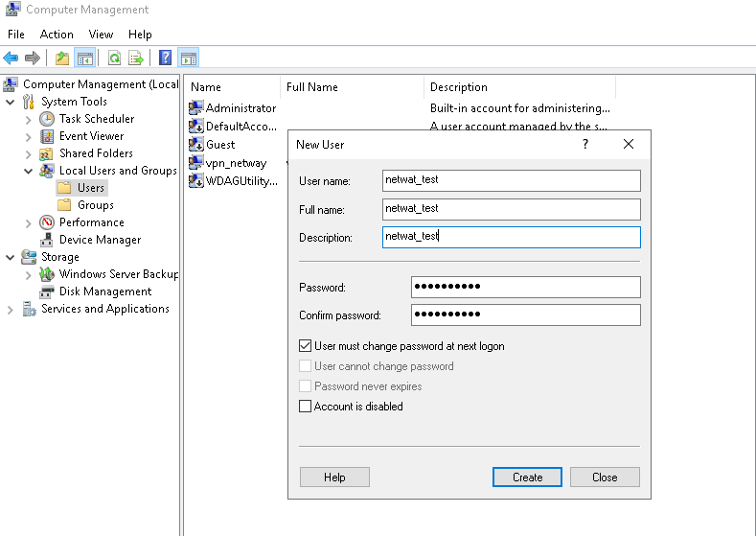The image size is (756, 536).
Task: Open Help via blue question mark icon
Action: pos(165,58)
